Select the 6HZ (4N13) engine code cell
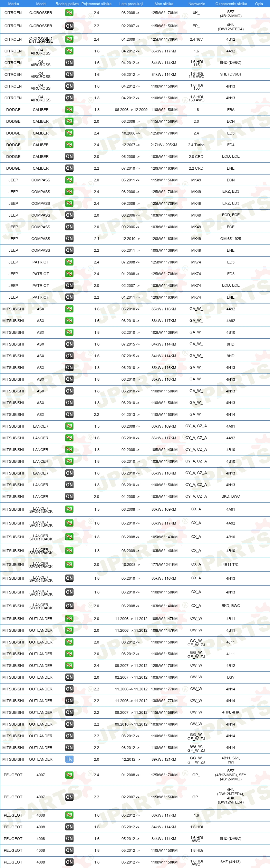 231,862
